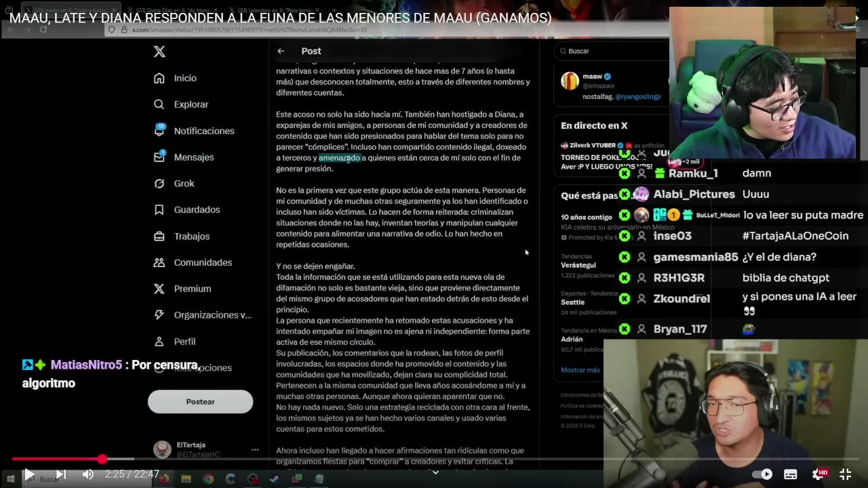The image size is (868, 488).
Task: Go back with the Post arrow
Action: [281, 51]
